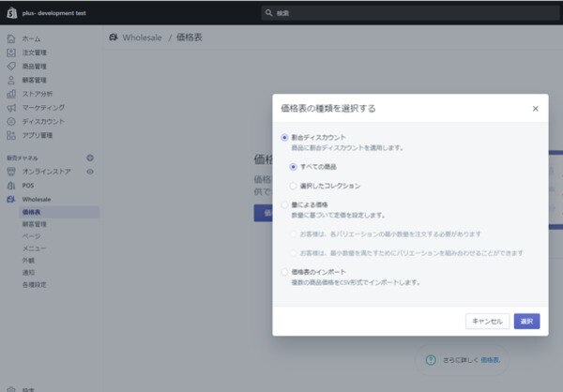Focus the 検索 search field
Viewport: 563px width, 392px height.
410,13
